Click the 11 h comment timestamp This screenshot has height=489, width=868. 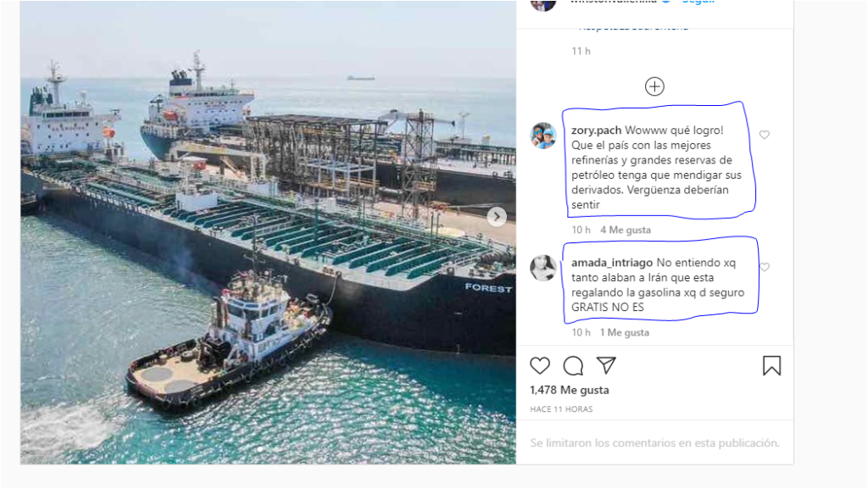pos(581,51)
